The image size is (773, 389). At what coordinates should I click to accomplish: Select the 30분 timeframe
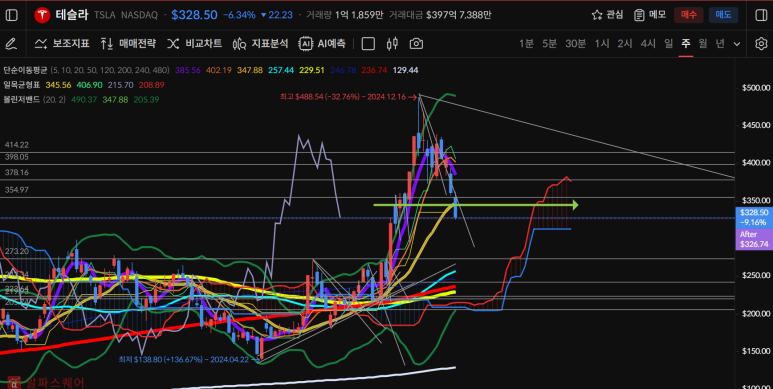(x=575, y=44)
